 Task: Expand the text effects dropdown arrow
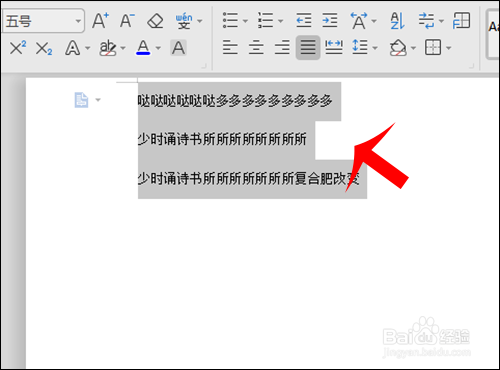point(87,48)
